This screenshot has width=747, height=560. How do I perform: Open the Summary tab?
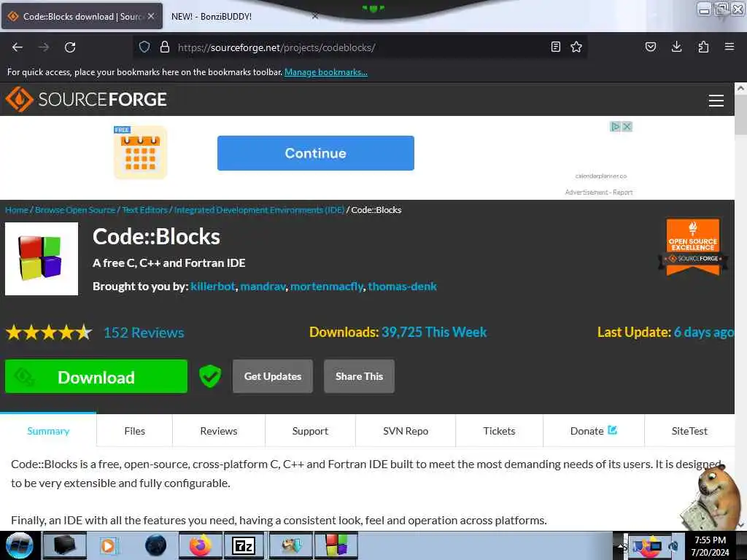pyautogui.click(x=48, y=430)
